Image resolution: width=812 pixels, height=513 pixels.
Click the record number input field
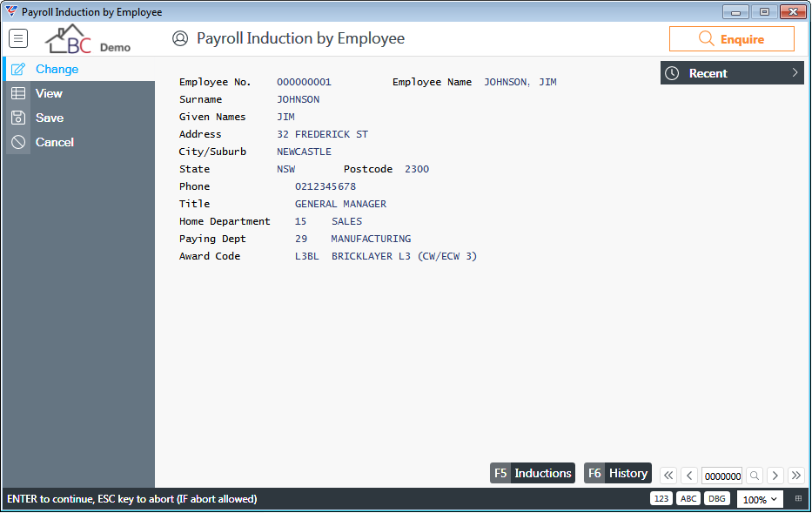tap(722, 476)
